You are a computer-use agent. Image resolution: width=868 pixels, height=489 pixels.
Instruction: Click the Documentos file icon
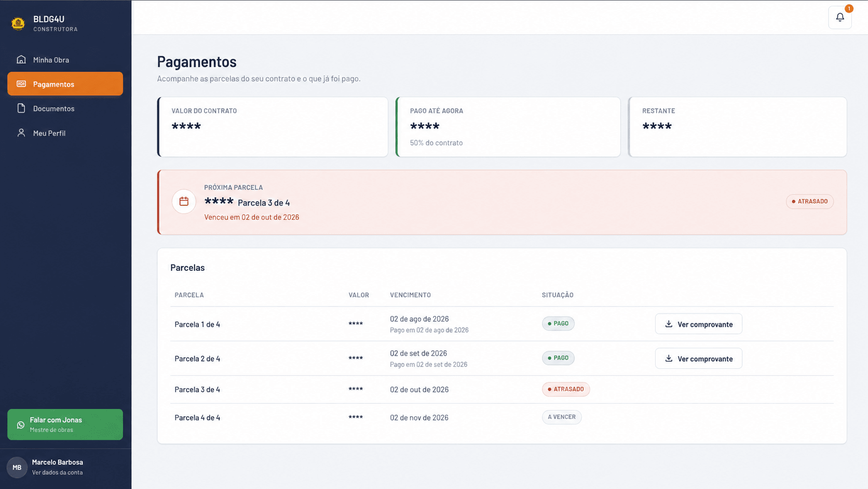pos(21,108)
